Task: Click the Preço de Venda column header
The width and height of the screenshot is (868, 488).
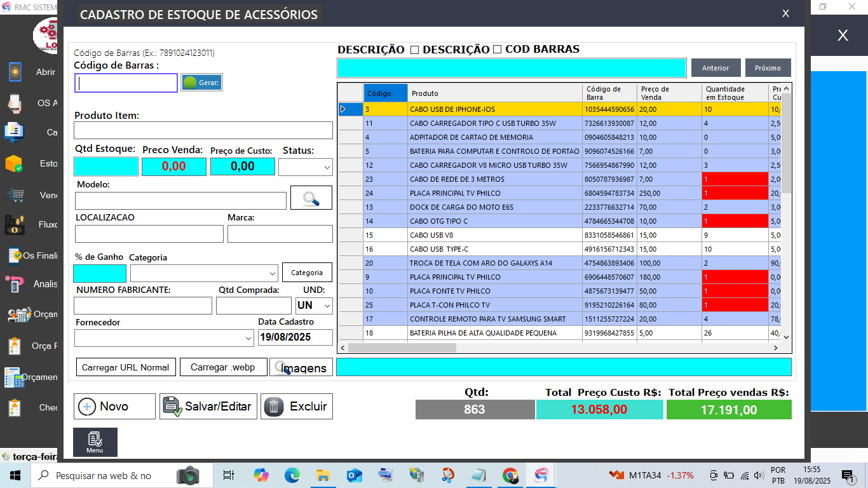Action: (x=670, y=93)
